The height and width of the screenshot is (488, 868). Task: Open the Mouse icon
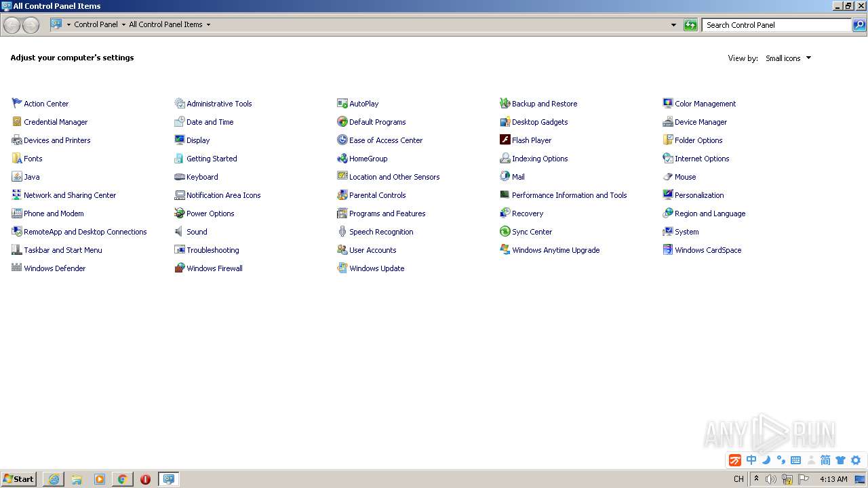point(668,177)
